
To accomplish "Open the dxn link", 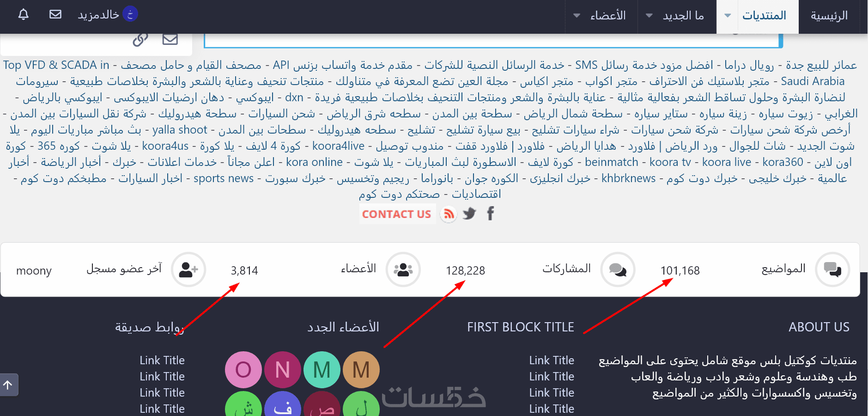I will click(x=294, y=98).
